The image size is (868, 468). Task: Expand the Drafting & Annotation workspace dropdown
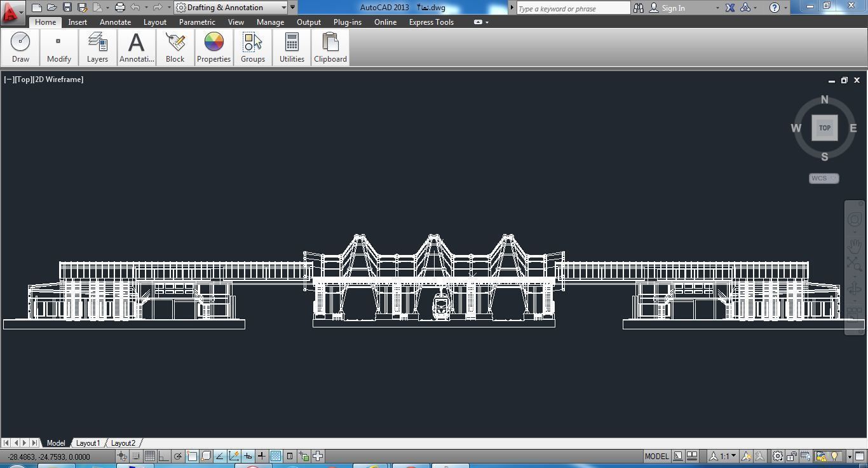point(283,8)
